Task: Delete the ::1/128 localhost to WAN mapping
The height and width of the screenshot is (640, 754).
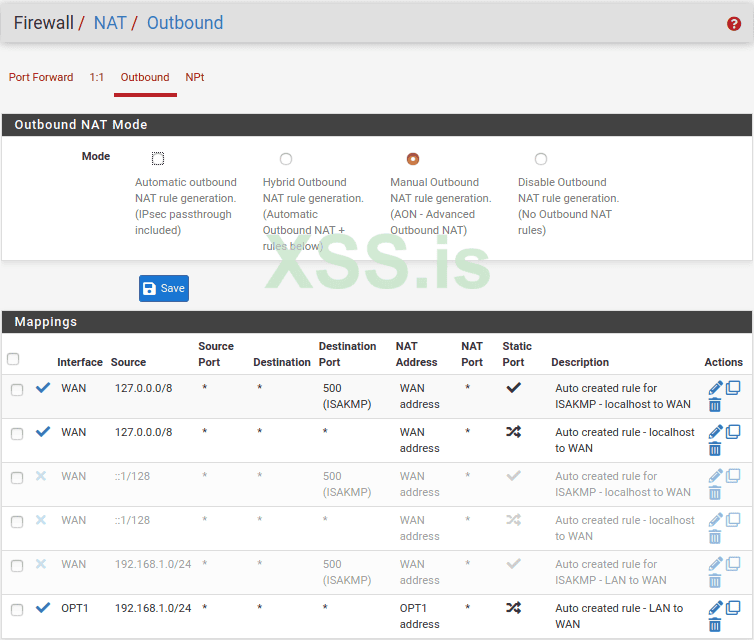Action: click(x=715, y=537)
